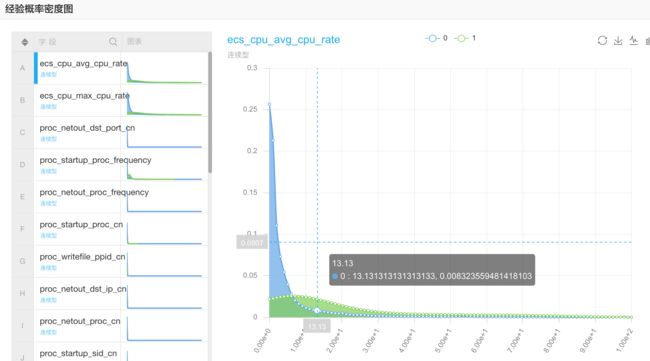Toggle legend series 1
The width and height of the screenshot is (650, 361).
tap(465, 38)
